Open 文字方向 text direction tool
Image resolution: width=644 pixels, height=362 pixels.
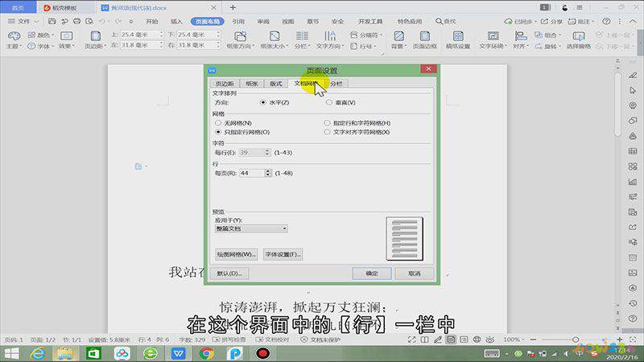[330, 39]
